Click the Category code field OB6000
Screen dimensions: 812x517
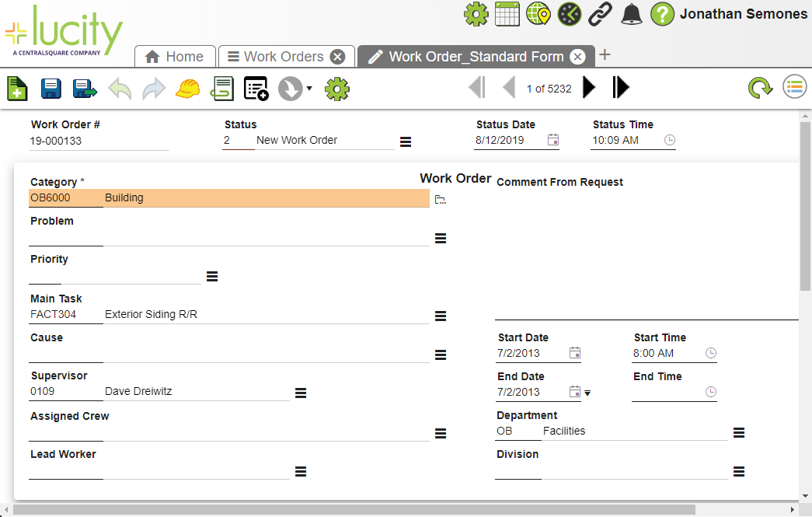pyautogui.click(x=66, y=198)
